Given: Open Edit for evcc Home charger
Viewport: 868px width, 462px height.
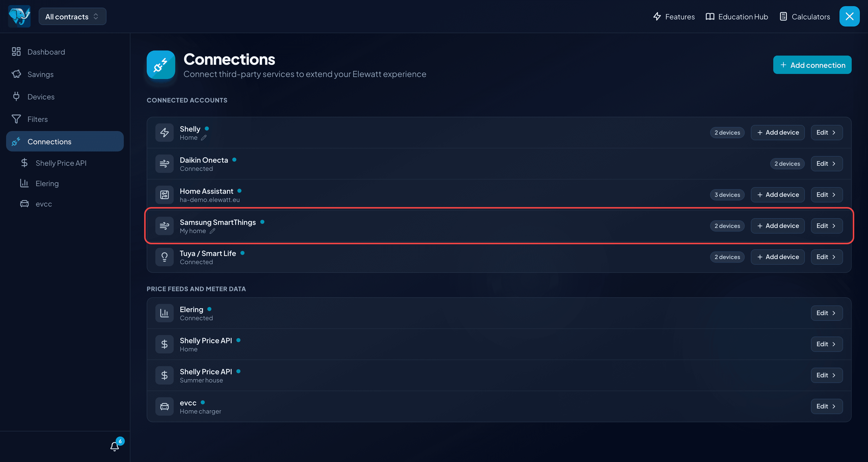Looking at the screenshot, I should 826,406.
